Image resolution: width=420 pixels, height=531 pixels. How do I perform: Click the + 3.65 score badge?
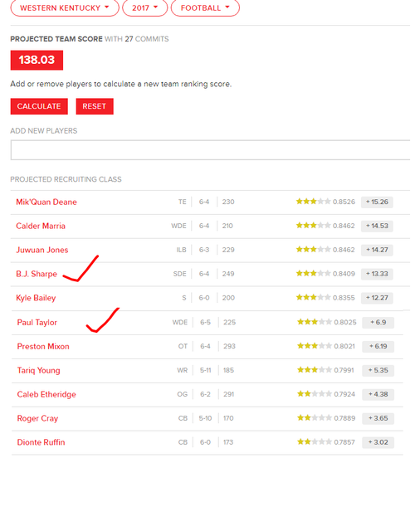point(378,418)
